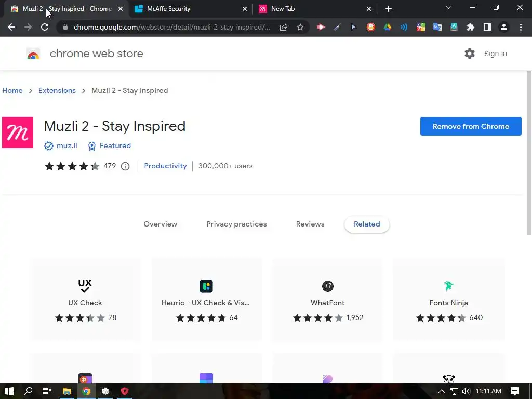Click the page vertical scrollbar
Screen dimensions: 532x399
(529, 153)
